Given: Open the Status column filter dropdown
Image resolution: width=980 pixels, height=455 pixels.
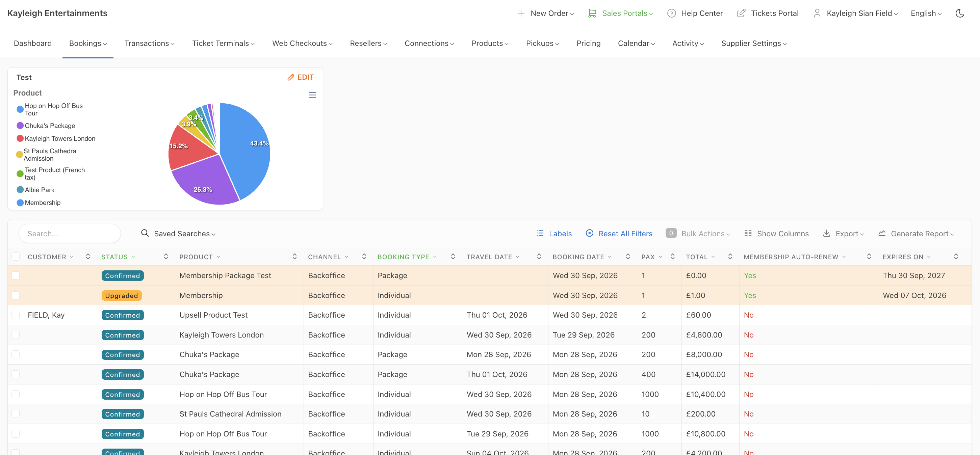Looking at the screenshot, I should coord(133,257).
